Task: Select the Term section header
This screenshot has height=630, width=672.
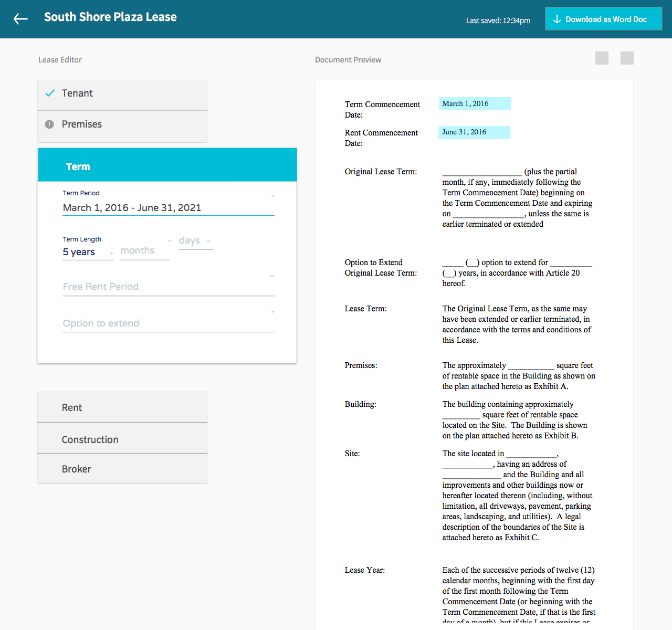Action: pyautogui.click(x=167, y=165)
